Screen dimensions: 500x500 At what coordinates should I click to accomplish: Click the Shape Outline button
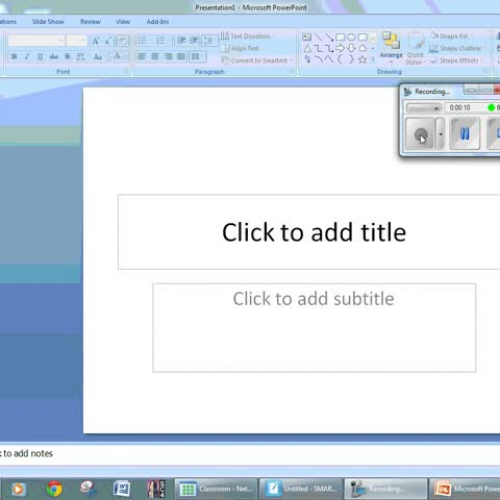455,49
